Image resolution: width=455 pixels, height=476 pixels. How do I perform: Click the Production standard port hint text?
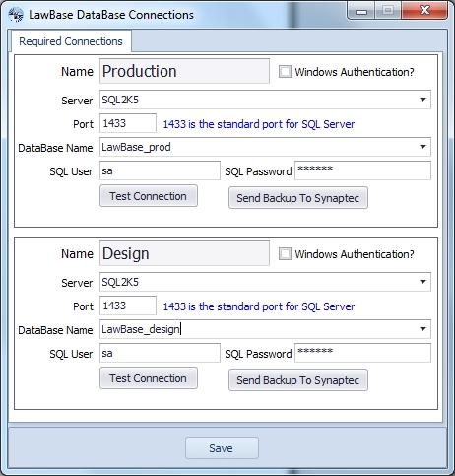pyautogui.click(x=259, y=124)
